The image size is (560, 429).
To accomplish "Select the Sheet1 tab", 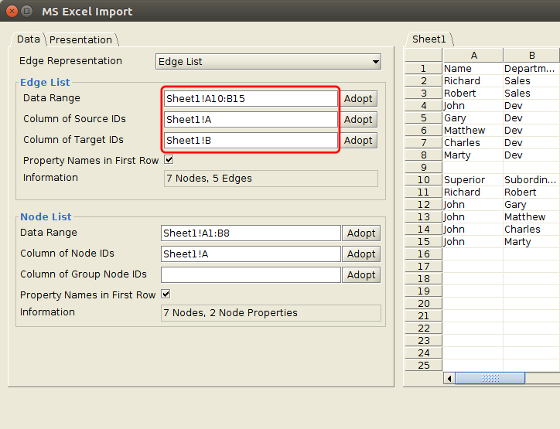I will pyautogui.click(x=429, y=39).
